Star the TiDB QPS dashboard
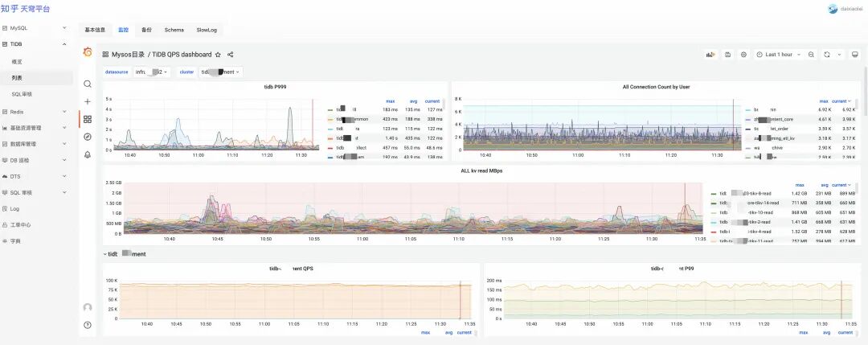This screenshot has width=868, height=345. point(218,55)
